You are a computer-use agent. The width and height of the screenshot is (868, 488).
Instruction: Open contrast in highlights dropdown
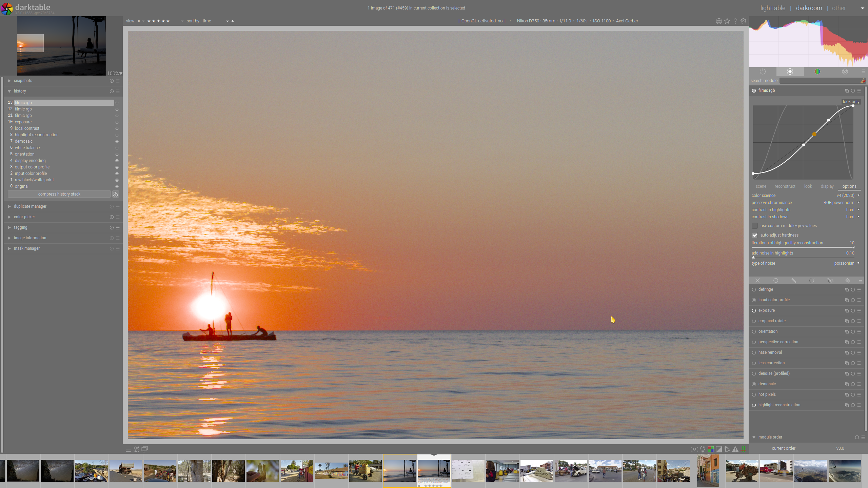pos(806,210)
